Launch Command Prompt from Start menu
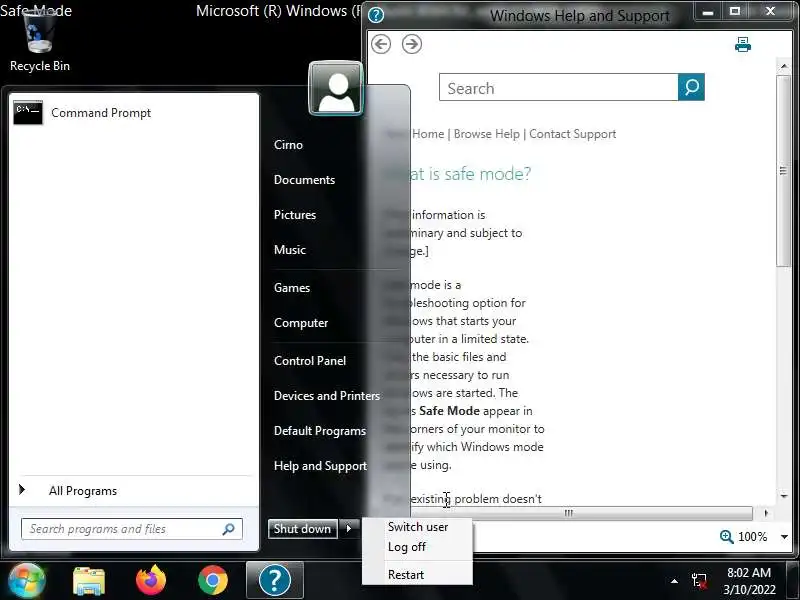The width and height of the screenshot is (800, 600). click(x=83, y=113)
